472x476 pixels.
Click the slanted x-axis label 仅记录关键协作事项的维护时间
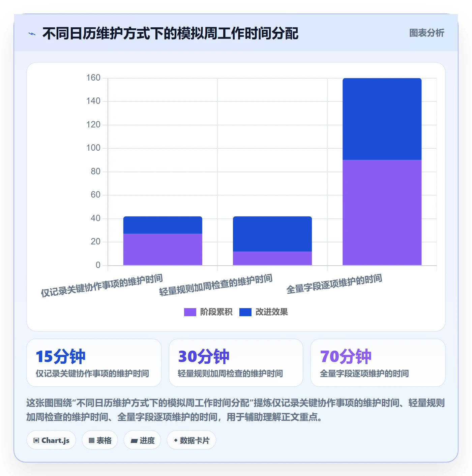click(x=102, y=286)
